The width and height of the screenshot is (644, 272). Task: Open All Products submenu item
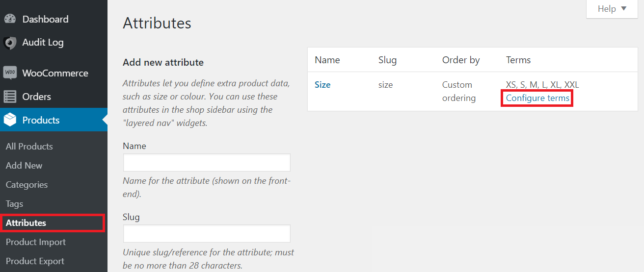click(x=29, y=146)
